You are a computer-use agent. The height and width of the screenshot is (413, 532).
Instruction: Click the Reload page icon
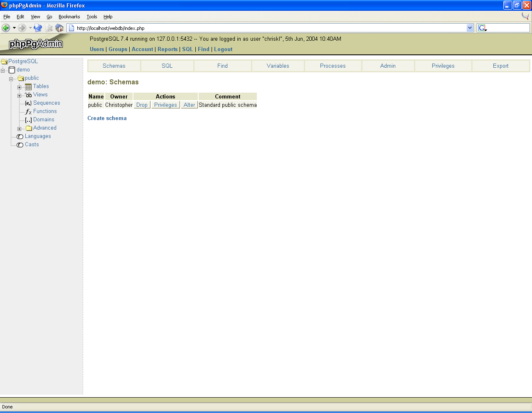[38, 28]
